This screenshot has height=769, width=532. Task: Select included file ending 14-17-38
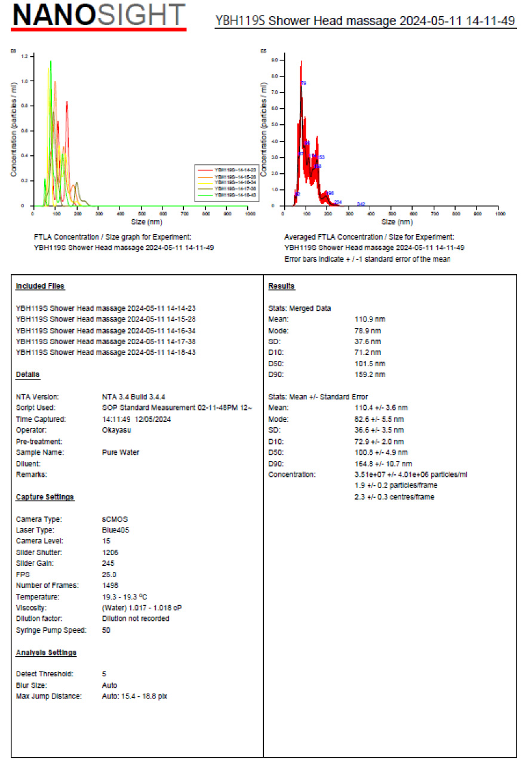pyautogui.click(x=106, y=341)
